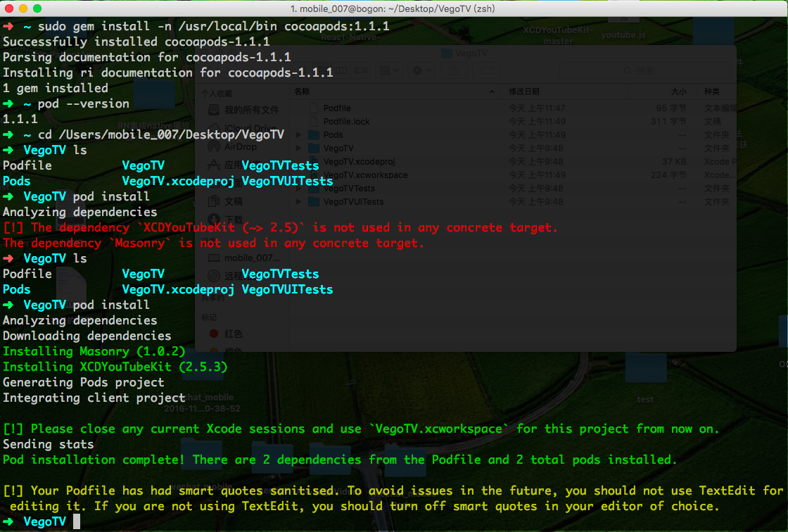Focus the Finder 搜索 search field
This screenshot has width=788, height=532.
coord(645,71)
